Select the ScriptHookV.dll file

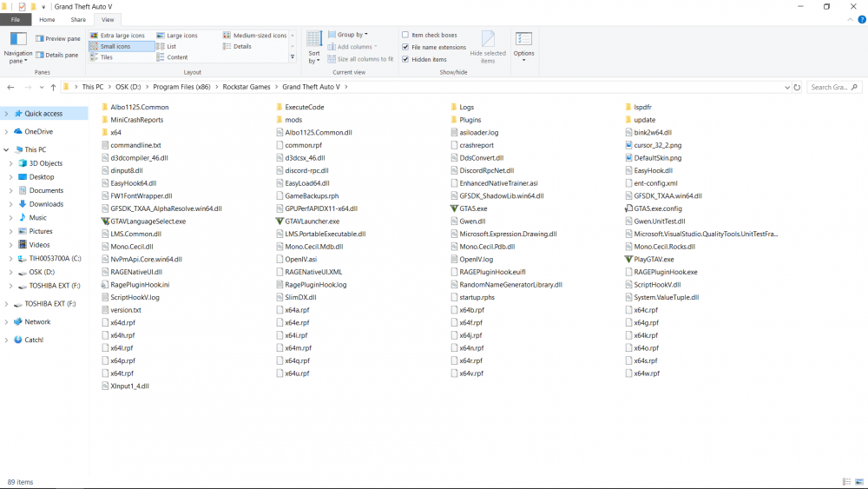(x=657, y=285)
